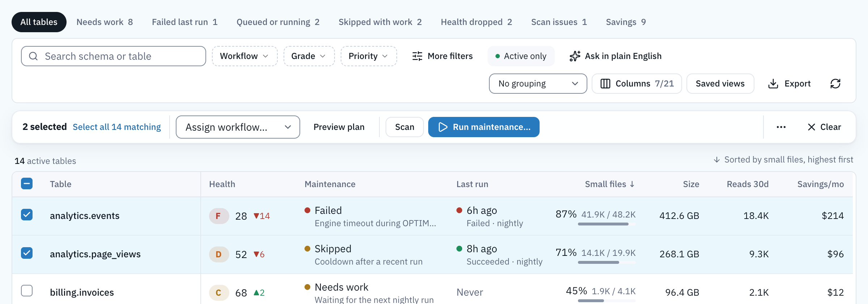The image size is (868, 304).
Task: Open the More filters panel
Action: point(442,56)
